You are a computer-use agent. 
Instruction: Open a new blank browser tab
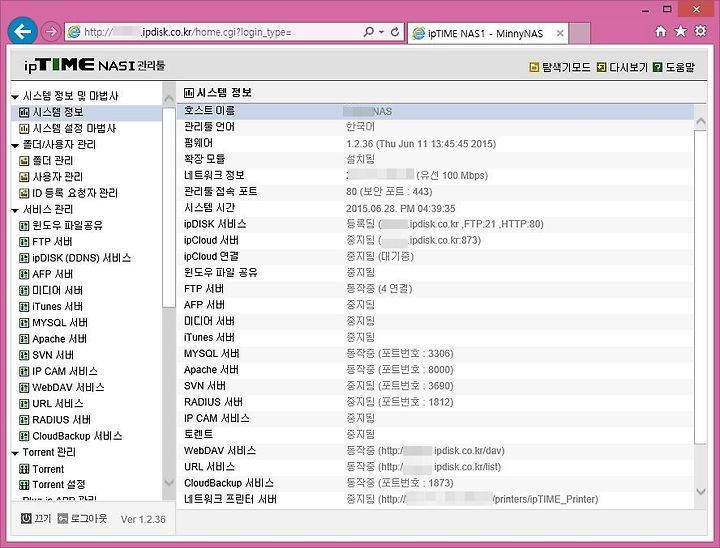tap(579, 34)
